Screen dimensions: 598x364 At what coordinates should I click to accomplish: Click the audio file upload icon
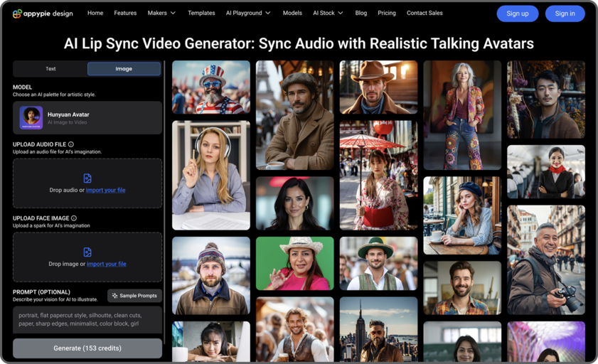point(87,178)
